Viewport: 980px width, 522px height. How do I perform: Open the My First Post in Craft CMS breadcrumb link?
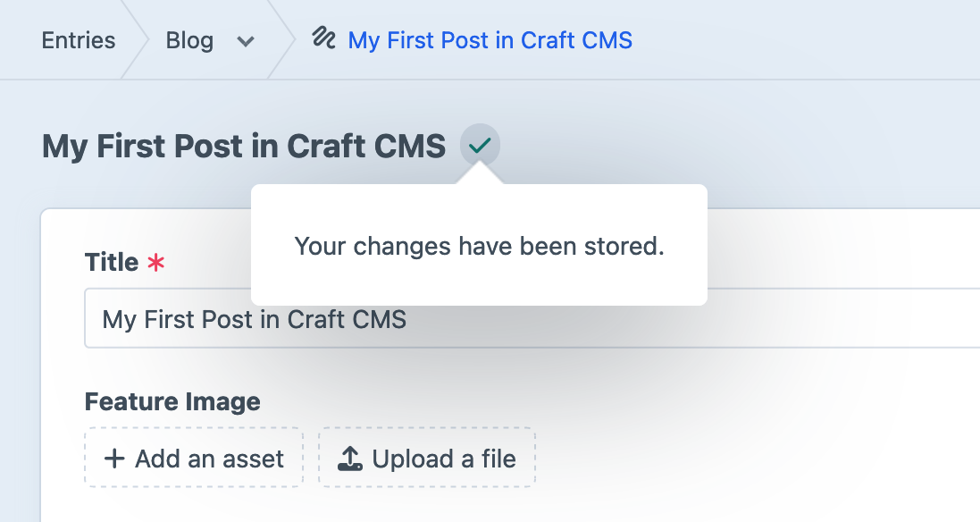click(490, 40)
